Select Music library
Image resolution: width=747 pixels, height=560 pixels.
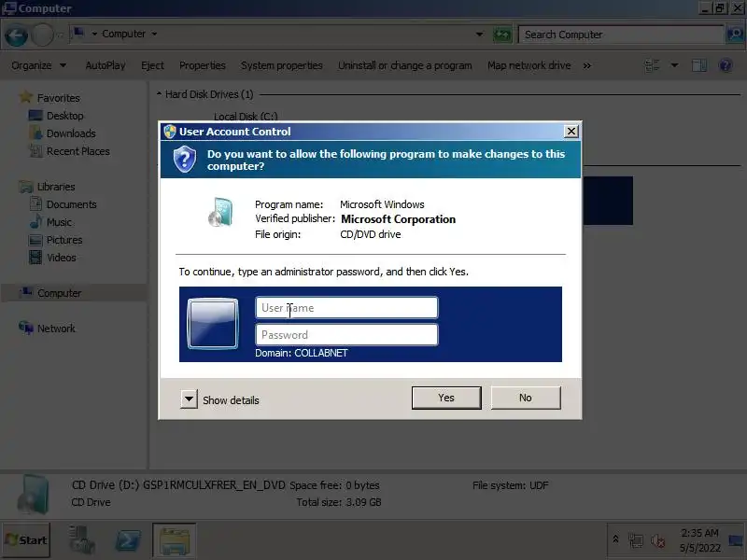click(x=59, y=222)
